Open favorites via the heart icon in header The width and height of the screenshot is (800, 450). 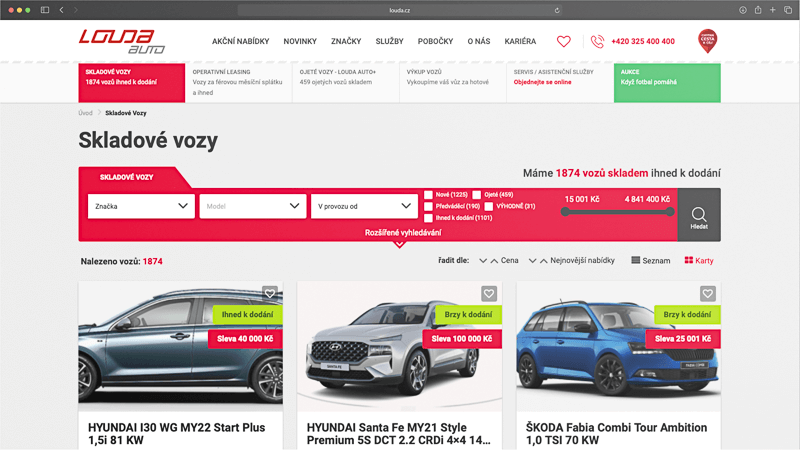(x=563, y=42)
